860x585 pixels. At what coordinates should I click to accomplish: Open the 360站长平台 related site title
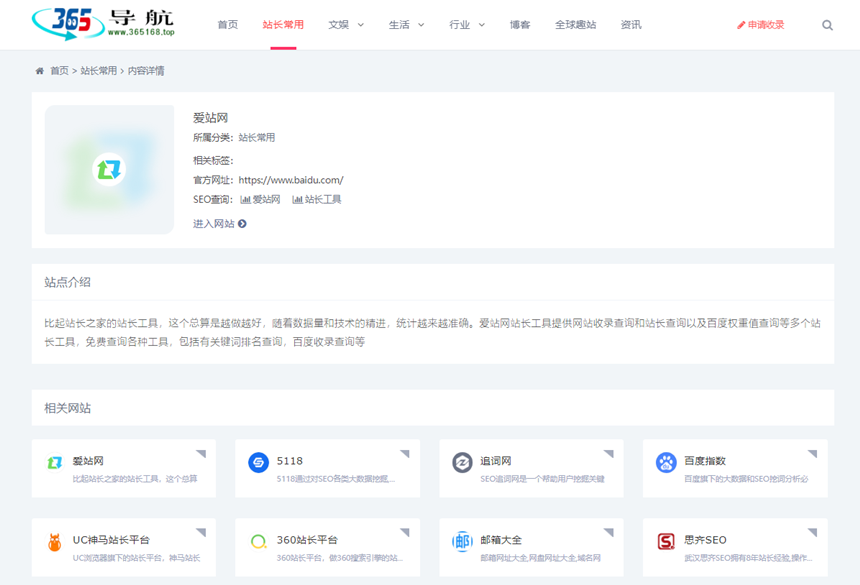tap(307, 540)
